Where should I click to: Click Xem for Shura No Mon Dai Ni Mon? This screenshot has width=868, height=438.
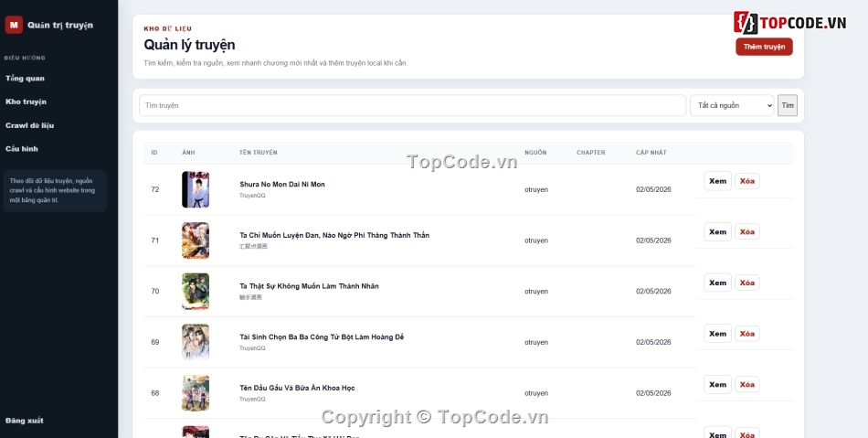point(717,181)
